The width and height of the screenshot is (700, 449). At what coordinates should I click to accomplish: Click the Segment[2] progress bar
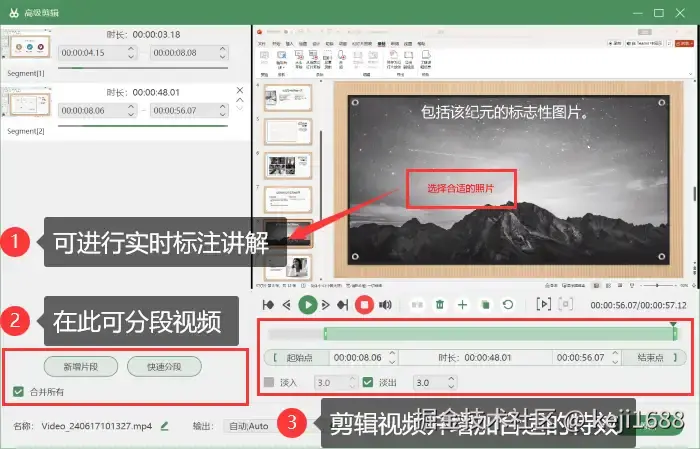[143, 126]
